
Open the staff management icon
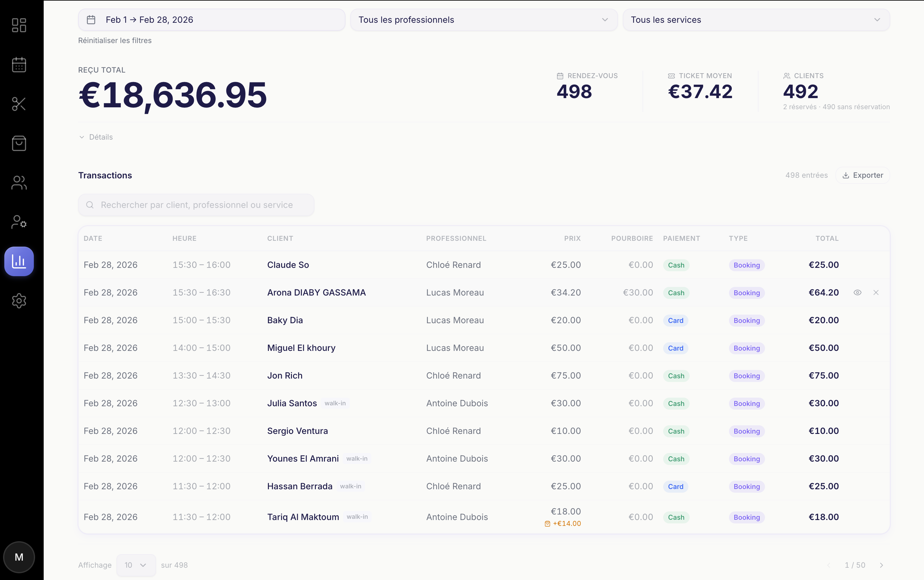[x=19, y=222]
